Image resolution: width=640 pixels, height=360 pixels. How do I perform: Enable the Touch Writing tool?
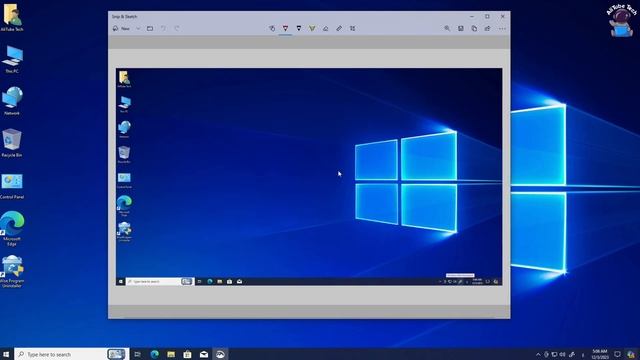point(272,29)
